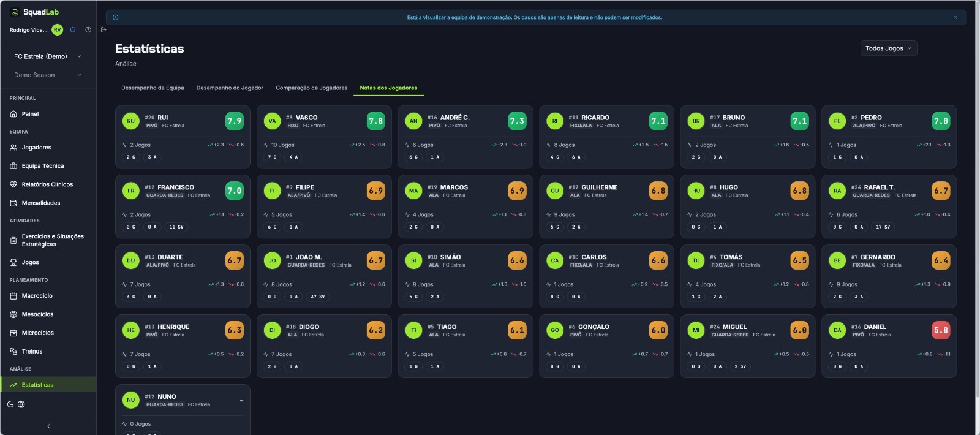Switch to Desempenho do Jogador tab

pos(230,88)
